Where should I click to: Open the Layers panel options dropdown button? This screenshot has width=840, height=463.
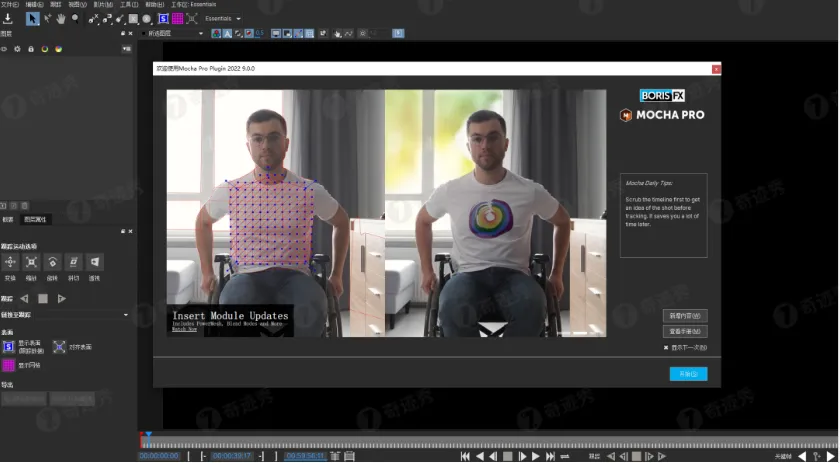click(x=126, y=49)
